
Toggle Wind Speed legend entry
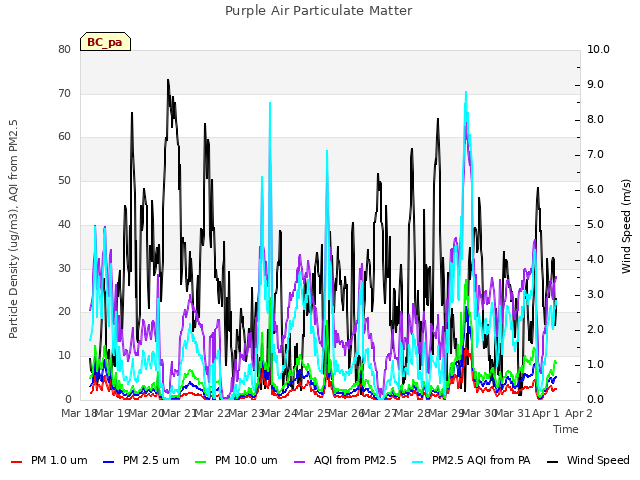588,460
